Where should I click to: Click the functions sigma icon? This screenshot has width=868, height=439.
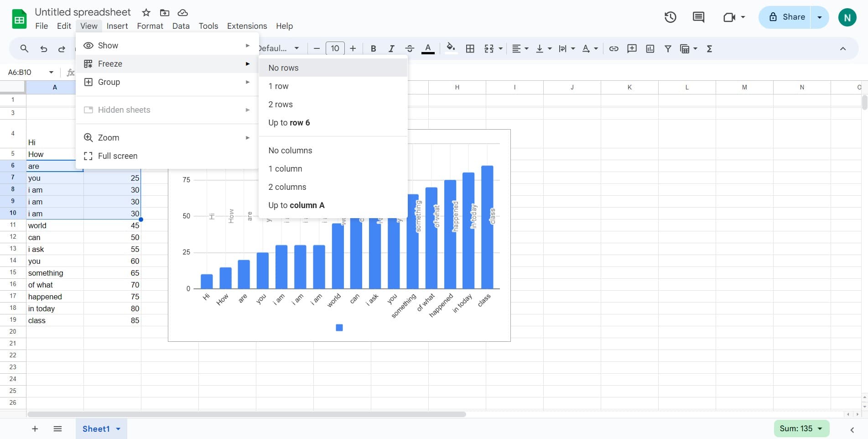tap(709, 49)
